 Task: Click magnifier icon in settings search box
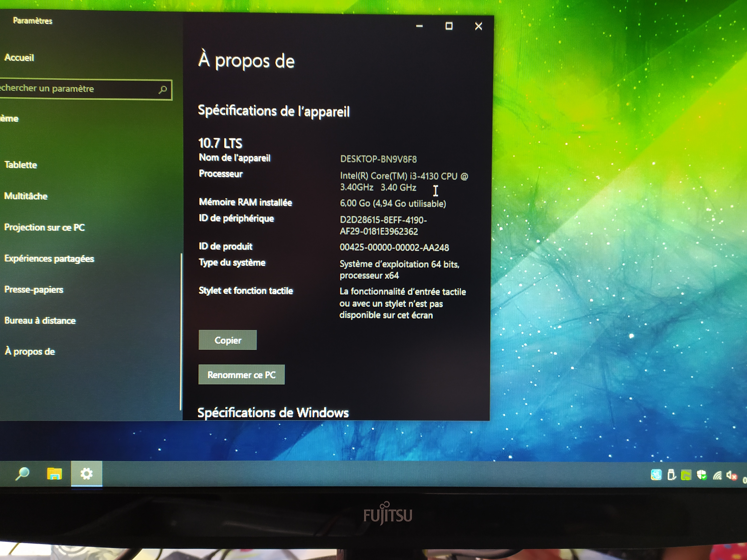(x=163, y=89)
